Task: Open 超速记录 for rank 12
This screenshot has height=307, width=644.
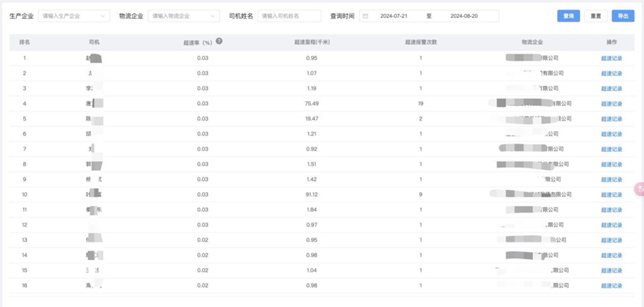Action: click(x=611, y=225)
